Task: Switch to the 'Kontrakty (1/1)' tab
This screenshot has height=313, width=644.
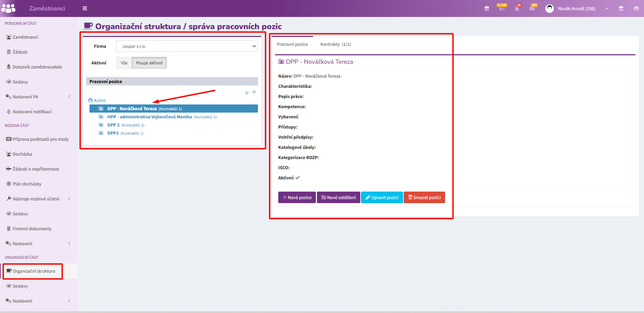Action: [336, 44]
